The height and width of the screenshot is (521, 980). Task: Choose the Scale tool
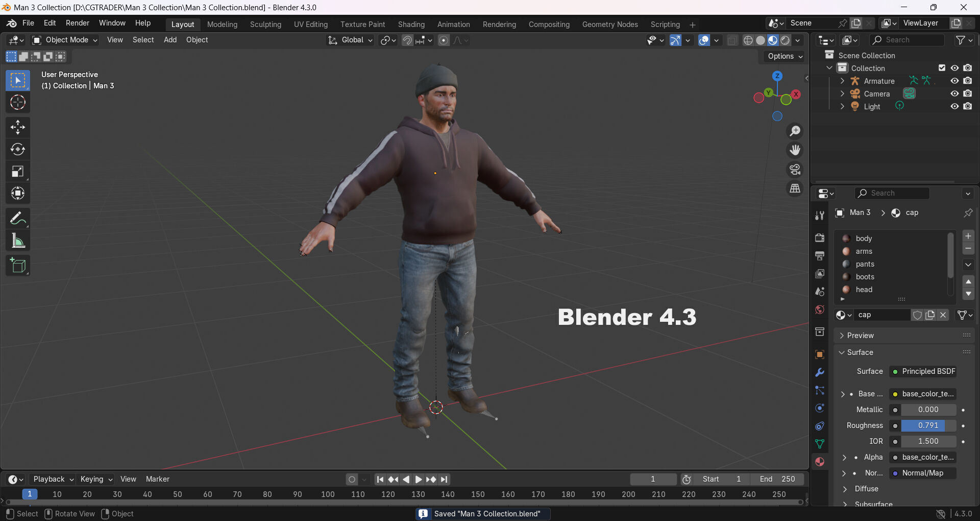(18, 171)
